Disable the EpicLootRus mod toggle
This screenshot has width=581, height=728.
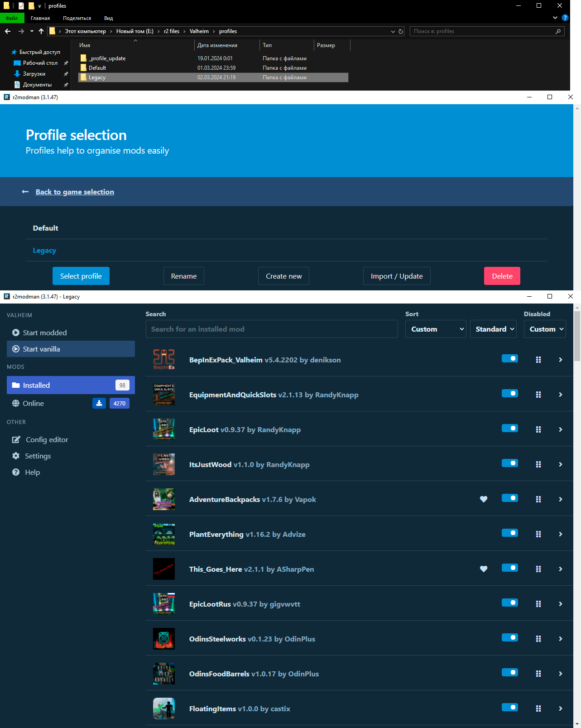point(510,603)
